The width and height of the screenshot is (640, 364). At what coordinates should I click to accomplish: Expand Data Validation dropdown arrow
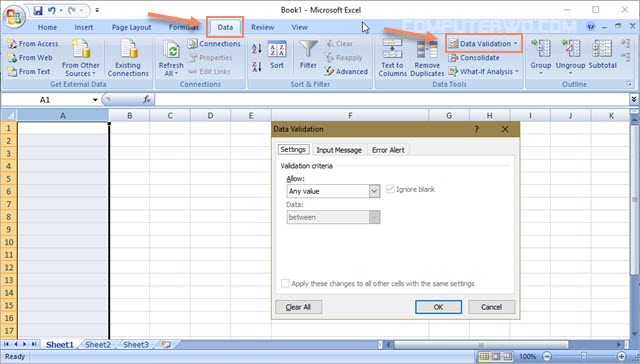coord(516,43)
